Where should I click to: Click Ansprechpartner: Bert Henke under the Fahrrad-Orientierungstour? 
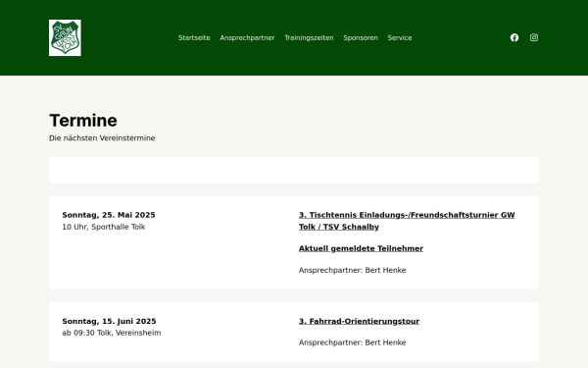[x=353, y=342]
